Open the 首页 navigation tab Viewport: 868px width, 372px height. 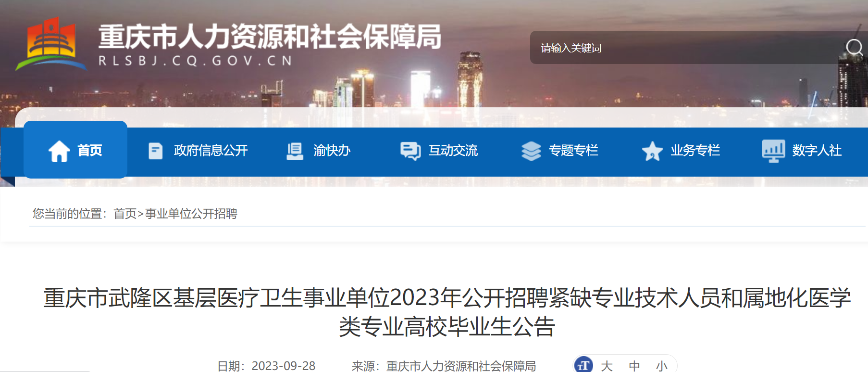[x=75, y=150]
